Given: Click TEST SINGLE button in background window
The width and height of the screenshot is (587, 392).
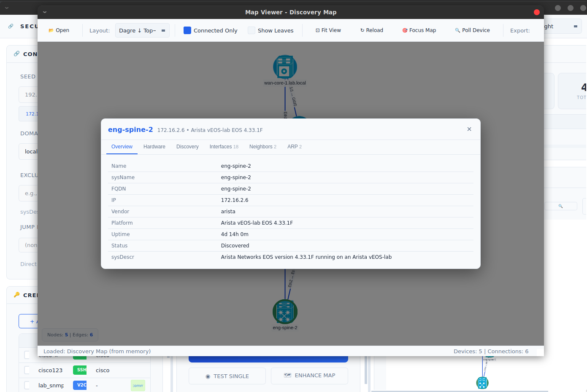Looking at the screenshot, I should click(227, 376).
